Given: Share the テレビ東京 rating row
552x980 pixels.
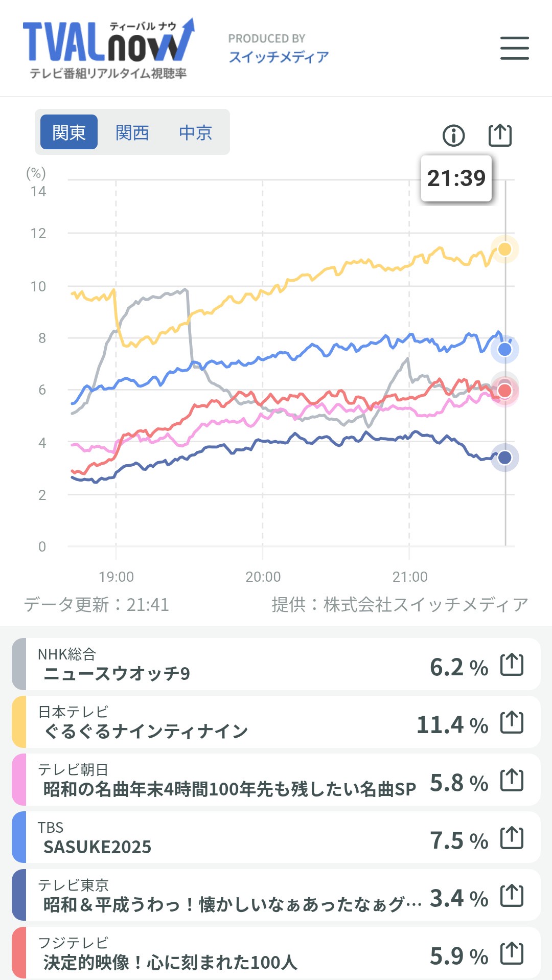Looking at the screenshot, I should [512, 895].
